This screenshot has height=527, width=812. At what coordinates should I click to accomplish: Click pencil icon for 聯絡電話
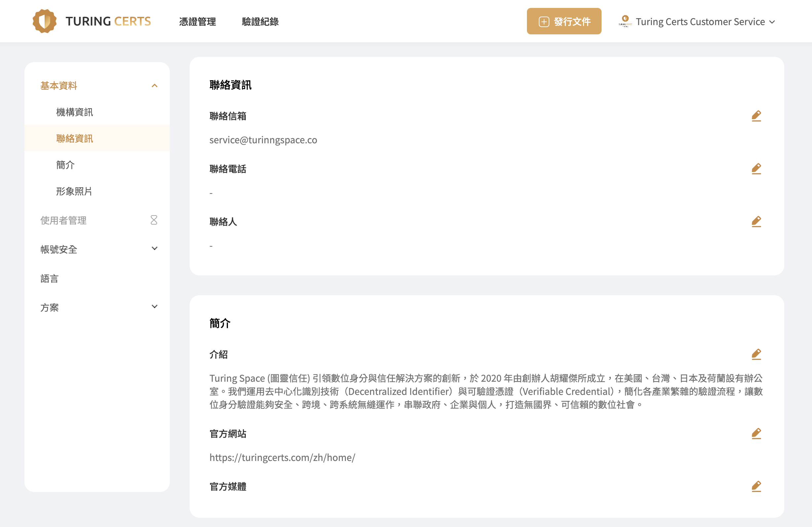(x=756, y=169)
